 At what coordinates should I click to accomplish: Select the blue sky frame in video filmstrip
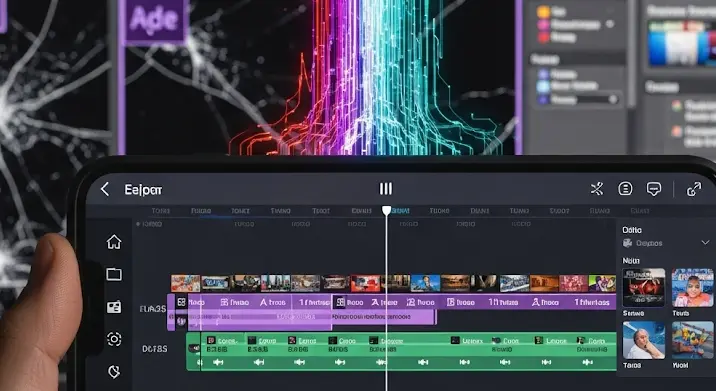click(x=425, y=283)
